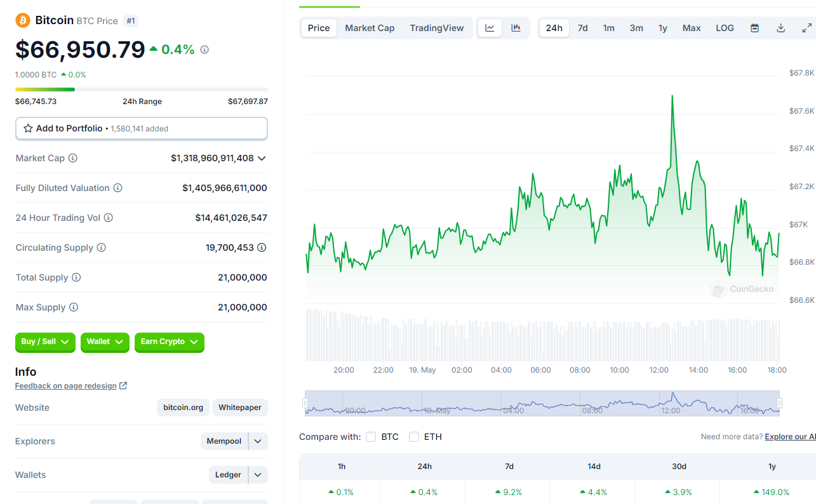Image resolution: width=816 pixels, height=504 pixels.
Task: Open Total Supply info icon
Action: point(76,277)
